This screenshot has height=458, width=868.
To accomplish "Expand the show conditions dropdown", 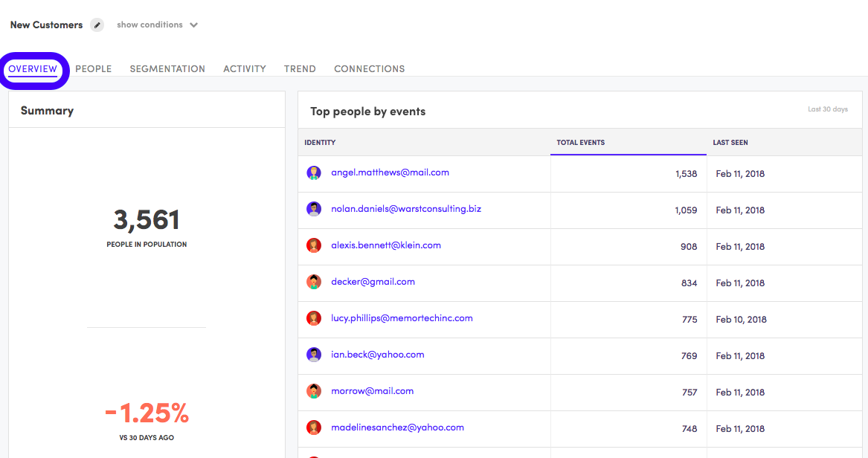I will [157, 25].
